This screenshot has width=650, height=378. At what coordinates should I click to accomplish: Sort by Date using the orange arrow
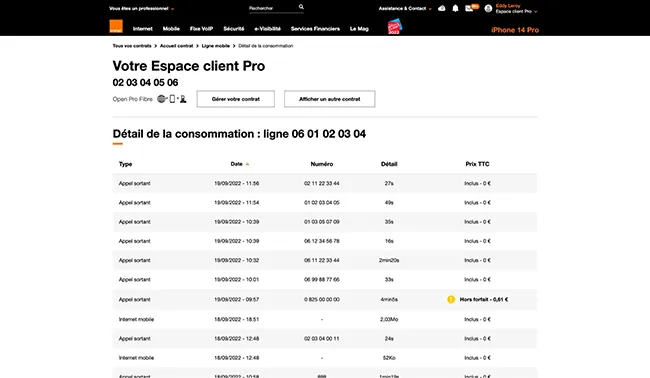247,164
